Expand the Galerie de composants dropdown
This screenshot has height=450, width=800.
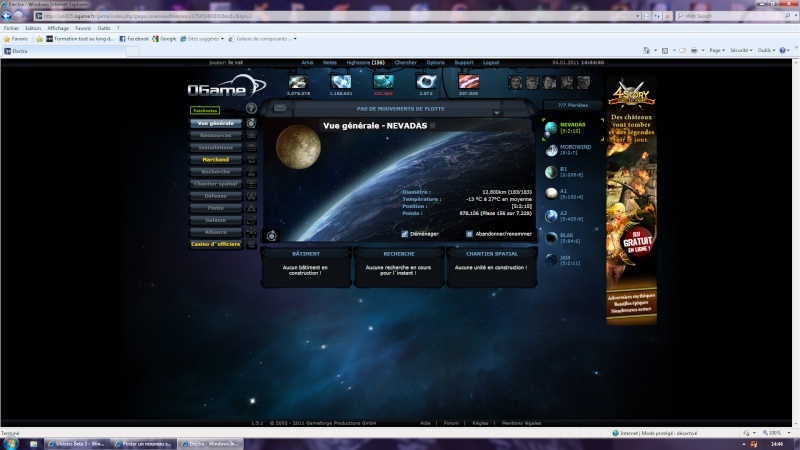pos(295,39)
